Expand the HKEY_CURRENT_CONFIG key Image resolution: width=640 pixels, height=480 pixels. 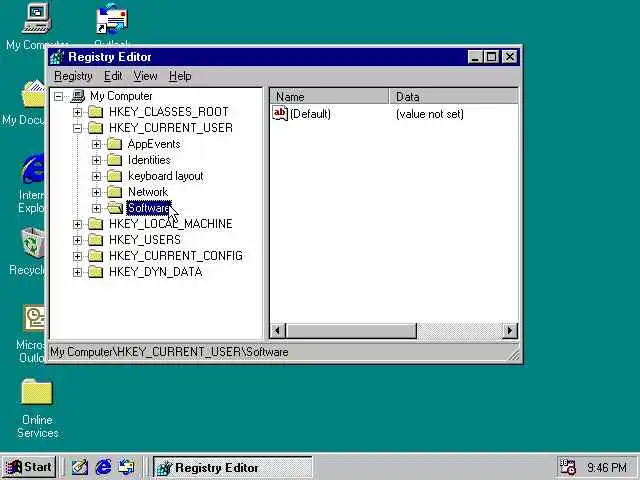tap(77, 256)
